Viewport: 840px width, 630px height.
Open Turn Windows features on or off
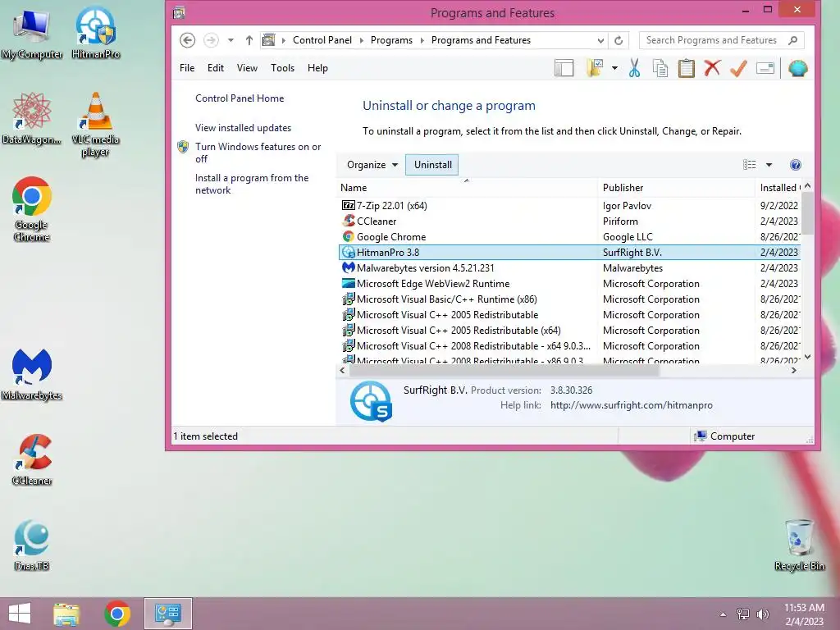258,153
